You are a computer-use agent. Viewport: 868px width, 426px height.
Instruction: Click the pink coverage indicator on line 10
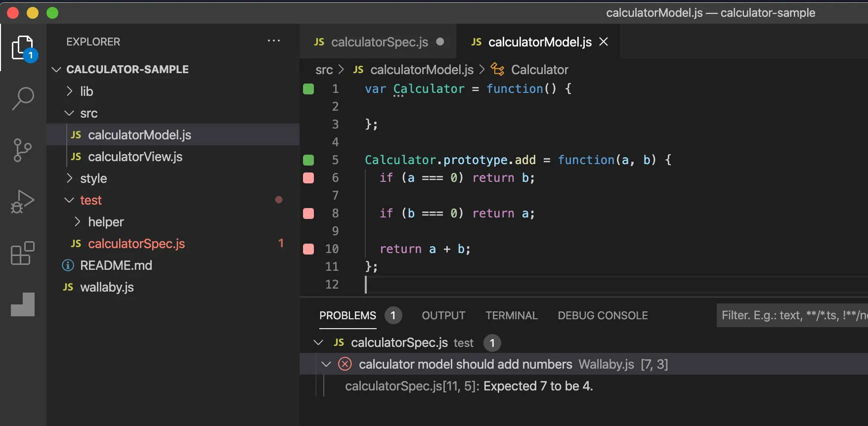(x=308, y=249)
